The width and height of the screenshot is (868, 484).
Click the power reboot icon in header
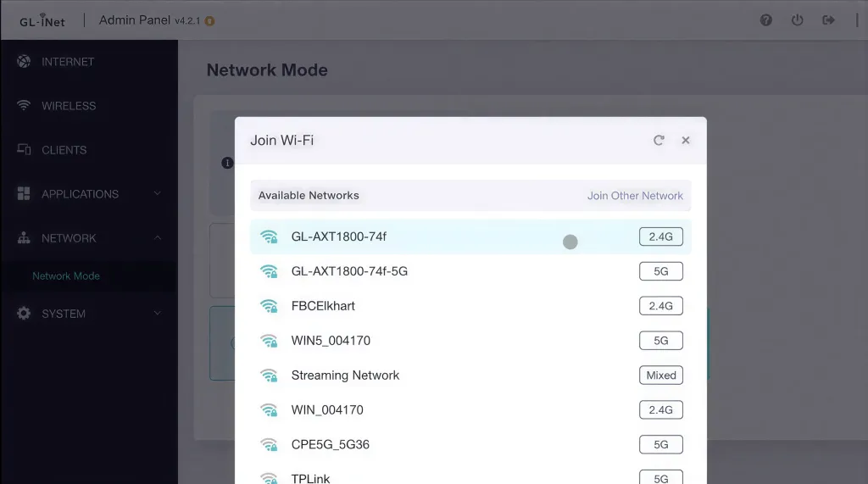(797, 20)
